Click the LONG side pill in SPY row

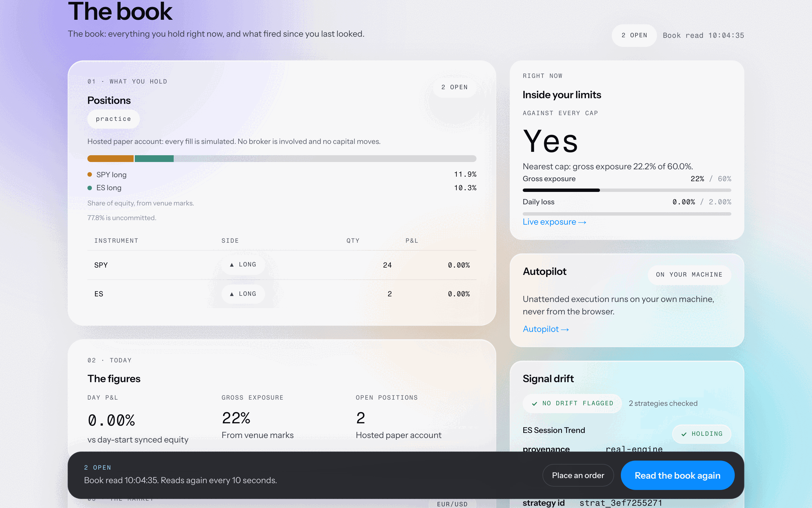pyautogui.click(x=243, y=265)
